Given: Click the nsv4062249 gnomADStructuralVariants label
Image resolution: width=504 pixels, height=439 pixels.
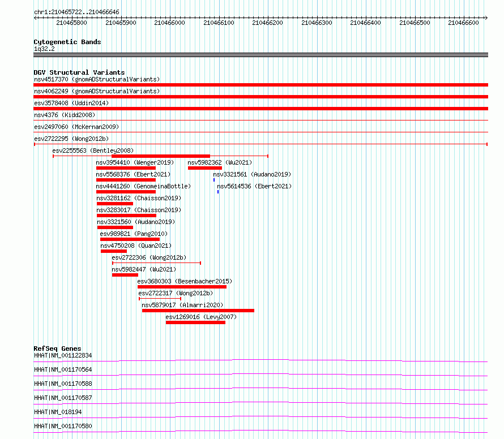Looking at the screenshot, I should click(97, 91).
